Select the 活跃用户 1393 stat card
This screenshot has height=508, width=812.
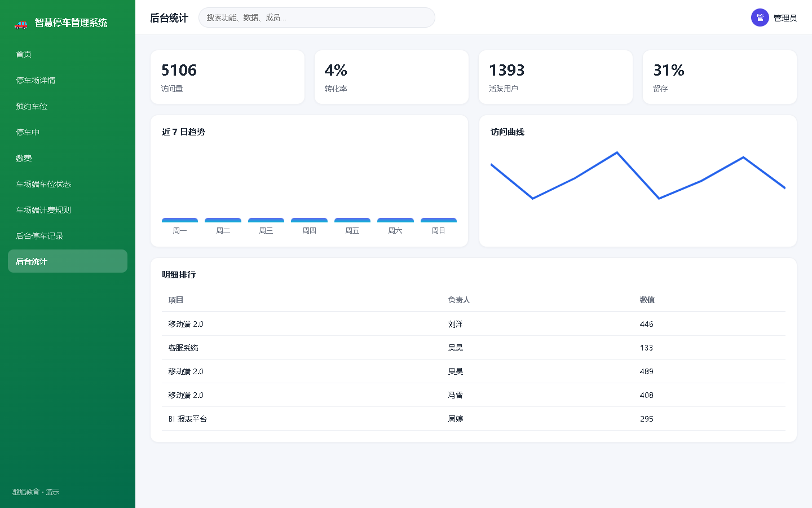[555, 77]
